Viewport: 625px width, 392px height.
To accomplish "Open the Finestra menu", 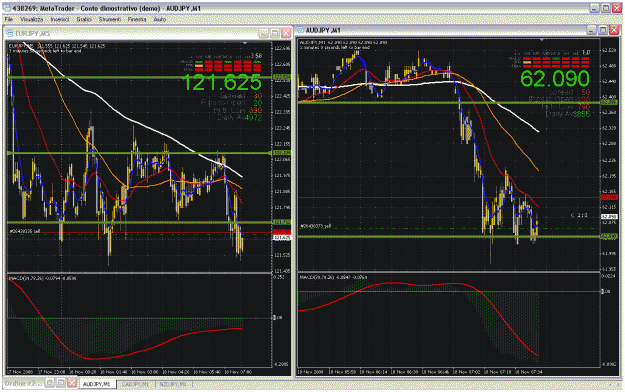I will [137, 19].
